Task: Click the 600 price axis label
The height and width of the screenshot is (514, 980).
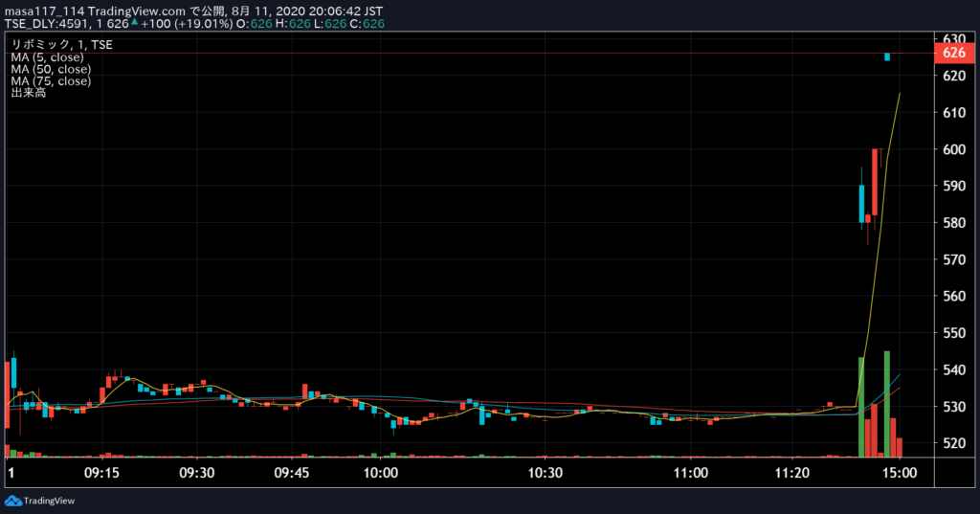Action: pos(954,149)
